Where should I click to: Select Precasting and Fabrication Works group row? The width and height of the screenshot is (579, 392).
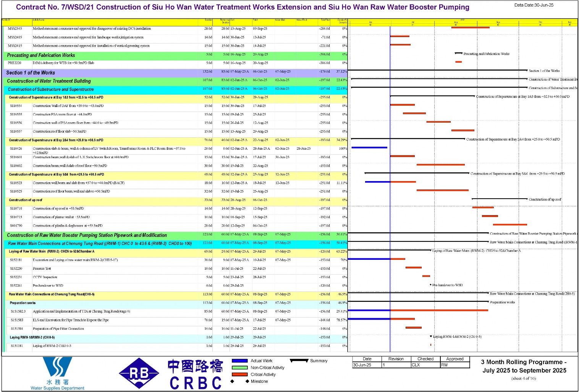pos(175,55)
